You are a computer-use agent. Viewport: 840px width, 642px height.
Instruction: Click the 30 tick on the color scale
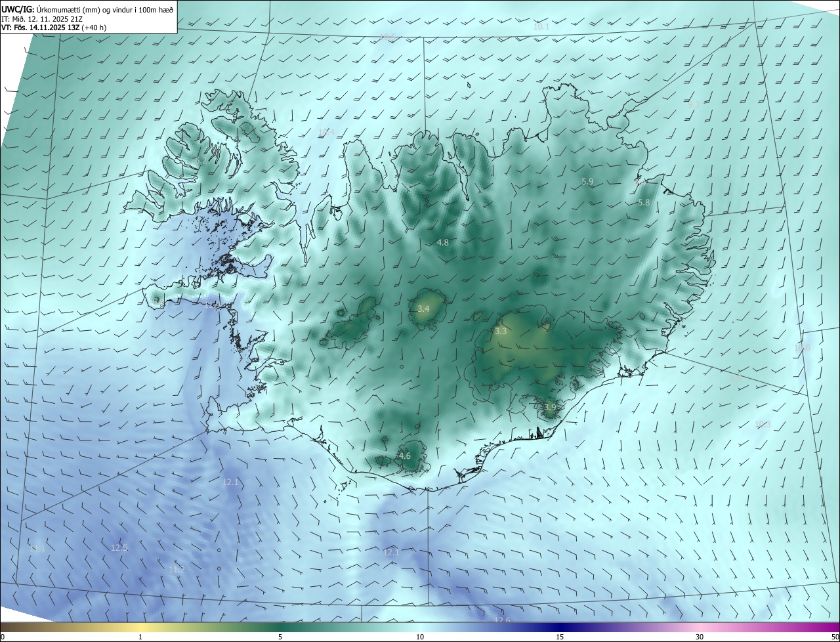700,637
